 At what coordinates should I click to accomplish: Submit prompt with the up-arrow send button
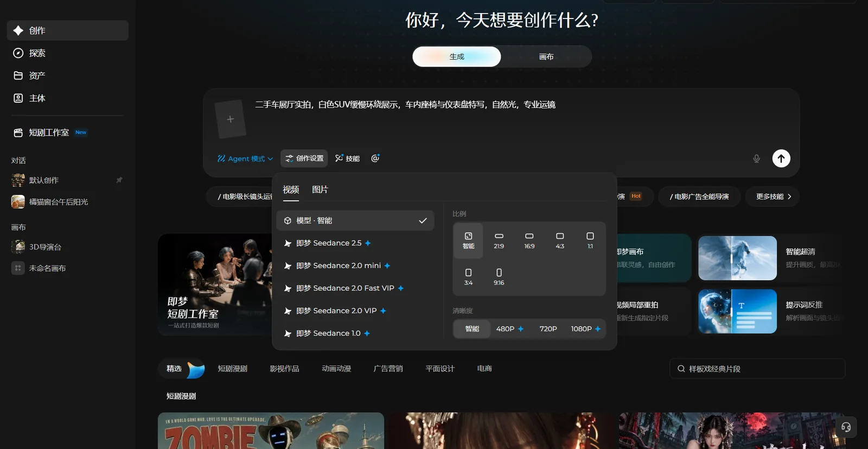point(781,159)
